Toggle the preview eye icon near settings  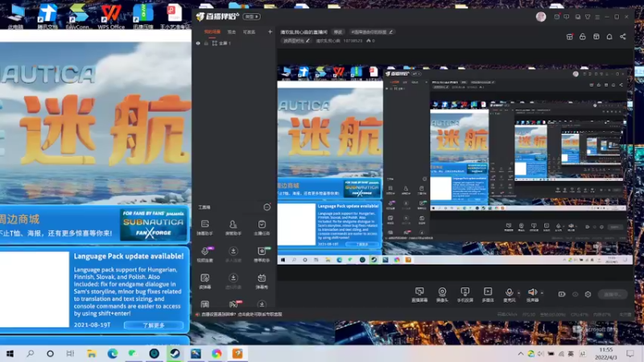pyautogui.click(x=575, y=294)
